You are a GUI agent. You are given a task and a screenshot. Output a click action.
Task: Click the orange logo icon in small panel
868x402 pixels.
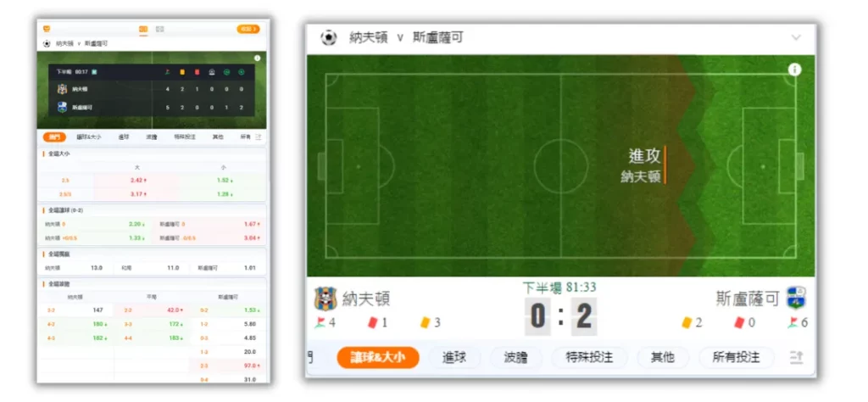47,29
